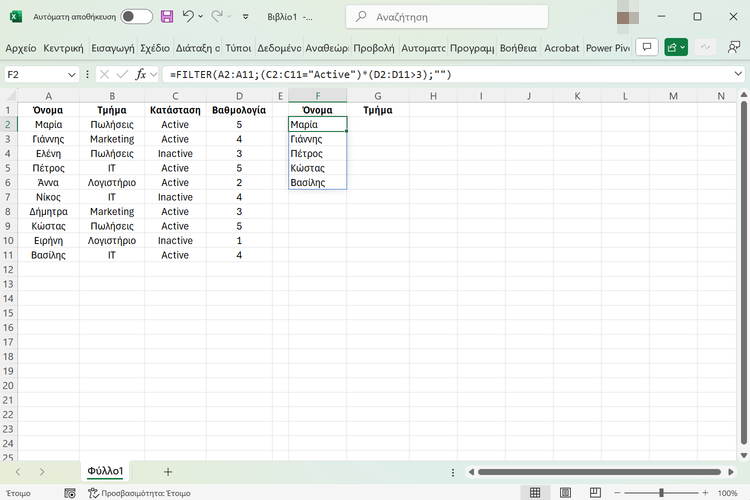Click horizontal scrollbar right arrow

tap(731, 472)
